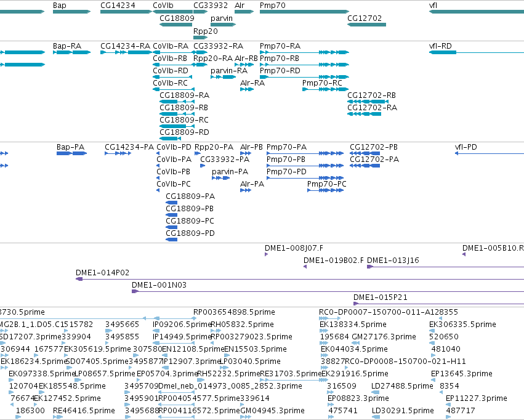Select the EK185548.5prime label
The height and width of the screenshot is (420, 524).
coord(72,386)
